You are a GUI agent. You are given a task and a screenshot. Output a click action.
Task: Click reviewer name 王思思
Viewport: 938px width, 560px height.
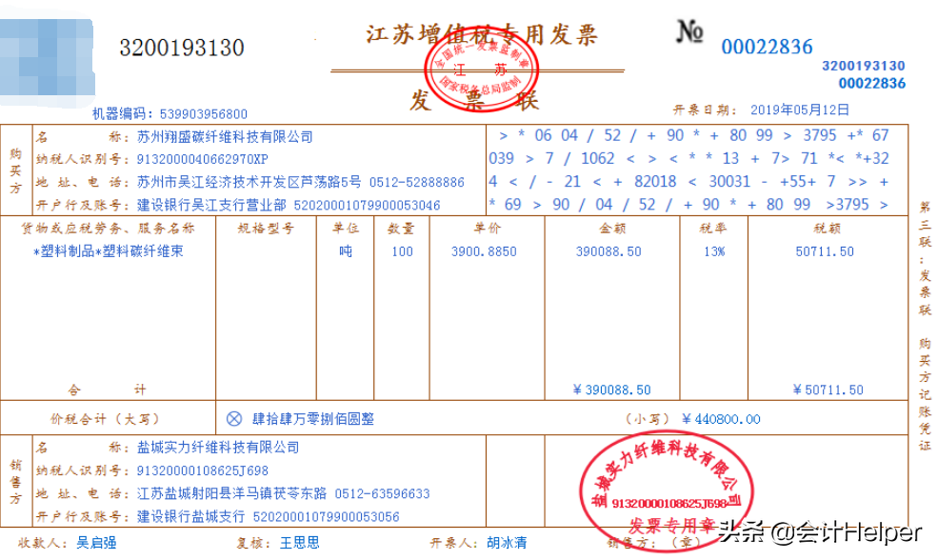[x=300, y=543]
